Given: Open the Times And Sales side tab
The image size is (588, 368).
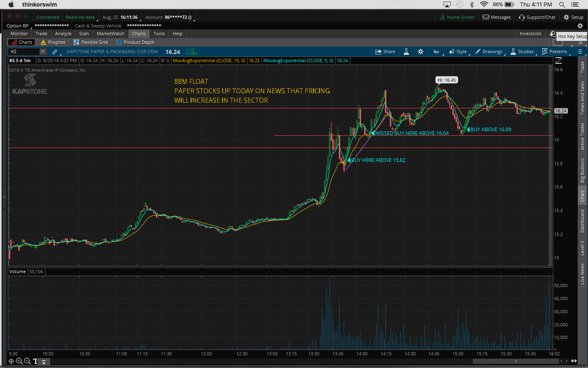Looking at the screenshot, I should tap(583, 97).
